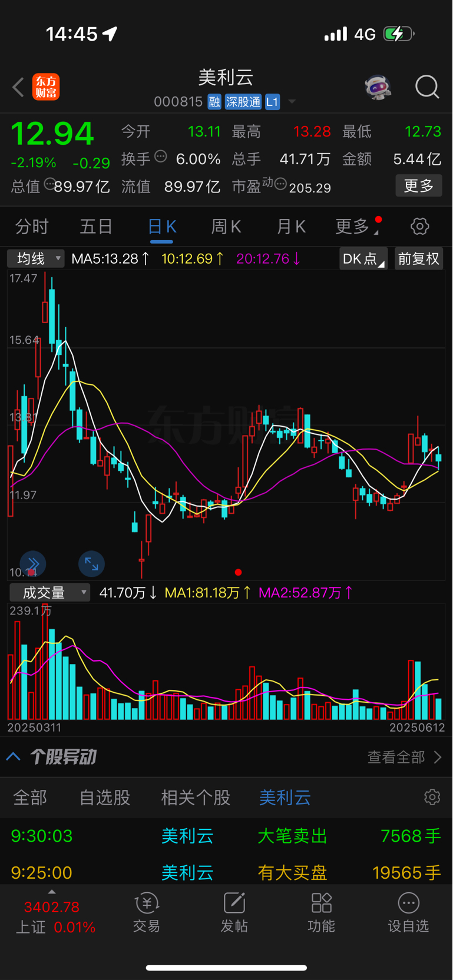453x980 pixels.
Task: Select 相关个股 filter tab
Action: click(x=196, y=798)
